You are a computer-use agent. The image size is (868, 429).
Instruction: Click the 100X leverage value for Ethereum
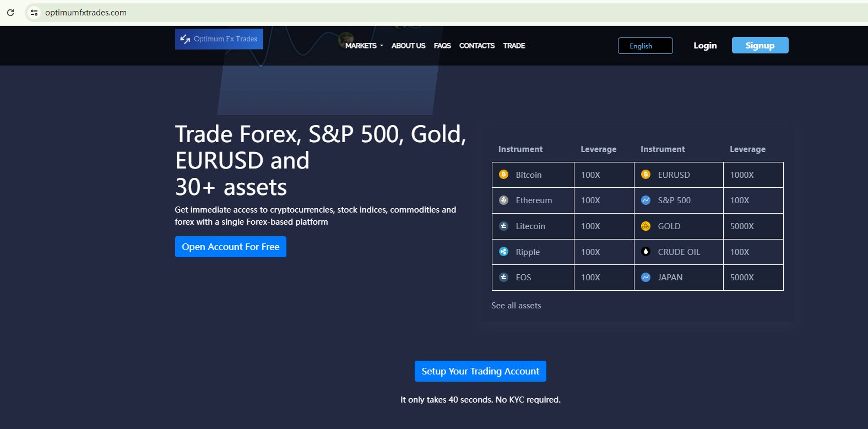(590, 200)
